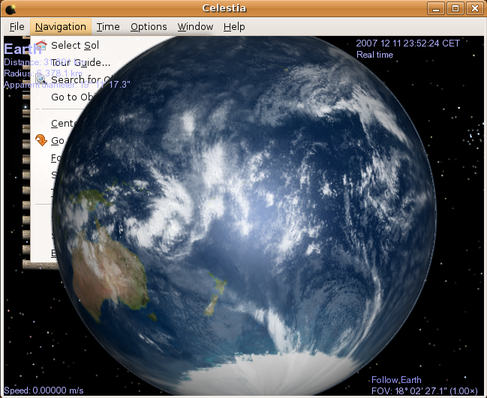This screenshot has width=487, height=398.
Task: Collapse the open Navigation menu
Action: pyautogui.click(x=61, y=27)
